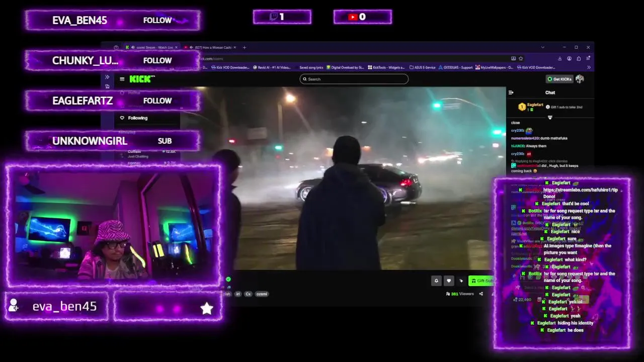Open browser profile account icon
Screen dimensions: 644x362
click(x=569, y=58)
